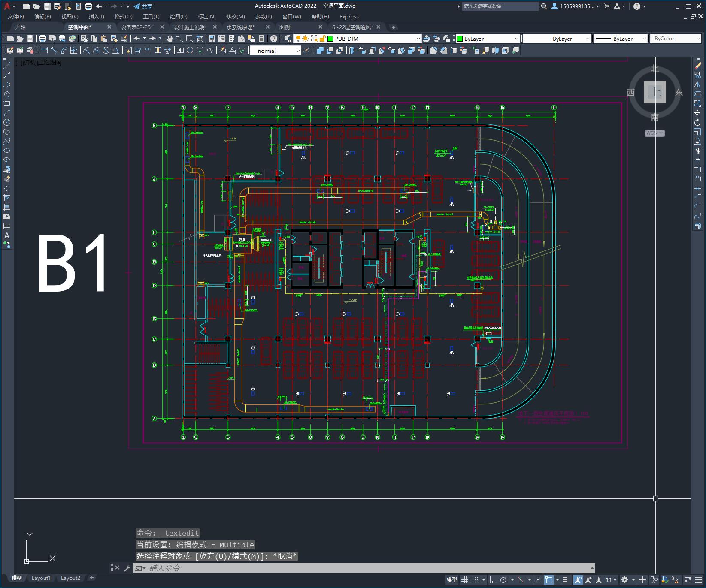Select the Circle draw tool
The image size is (706, 588).
7,122
